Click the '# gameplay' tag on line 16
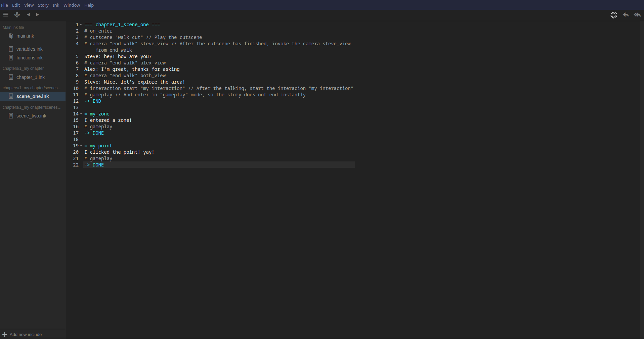This screenshot has width=644, height=339. pos(98,127)
